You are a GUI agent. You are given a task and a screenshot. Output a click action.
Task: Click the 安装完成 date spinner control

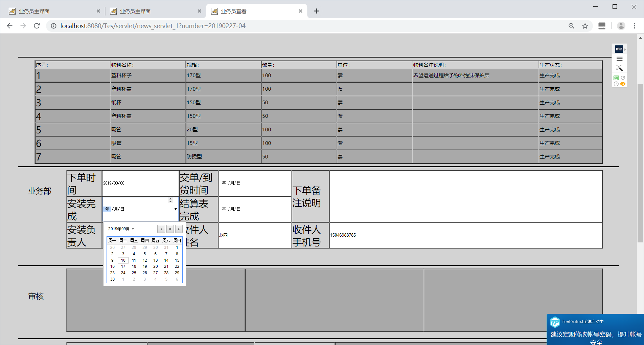(x=170, y=200)
